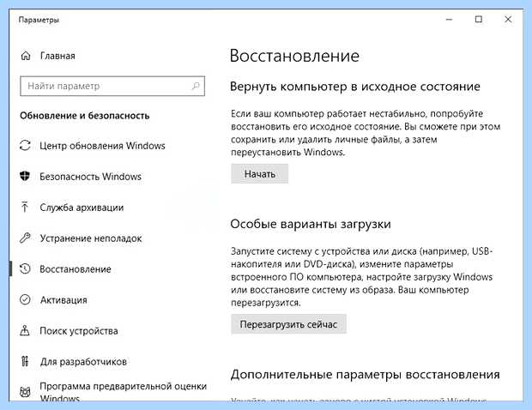The height and width of the screenshot is (410, 532).
Task: Minimize the Параметры window
Action: point(450,20)
